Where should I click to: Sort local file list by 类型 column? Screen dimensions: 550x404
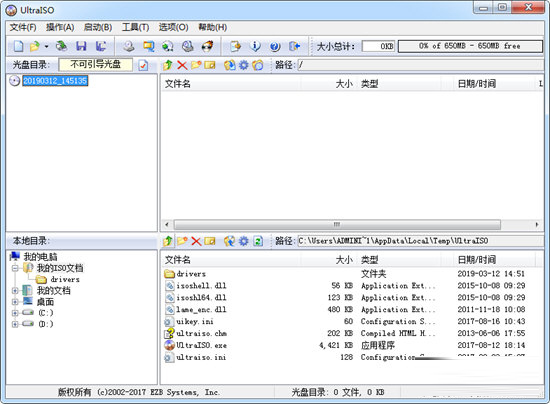coord(399,260)
